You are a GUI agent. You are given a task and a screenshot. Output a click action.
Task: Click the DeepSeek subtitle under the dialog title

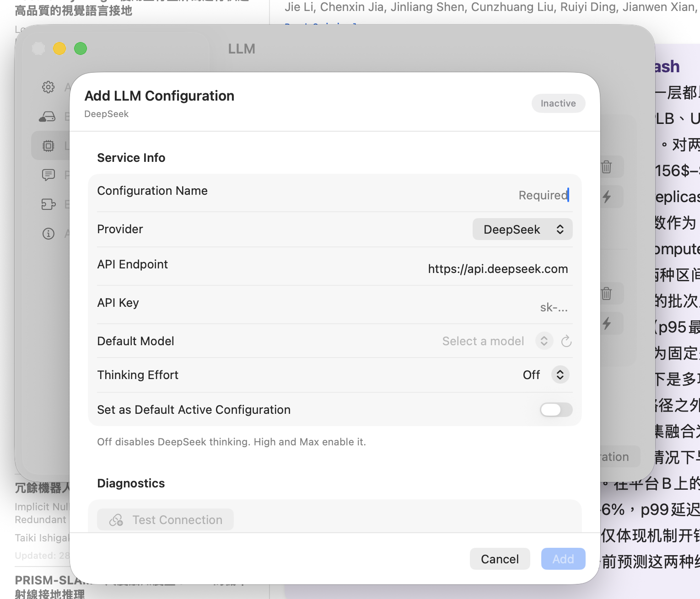[107, 114]
